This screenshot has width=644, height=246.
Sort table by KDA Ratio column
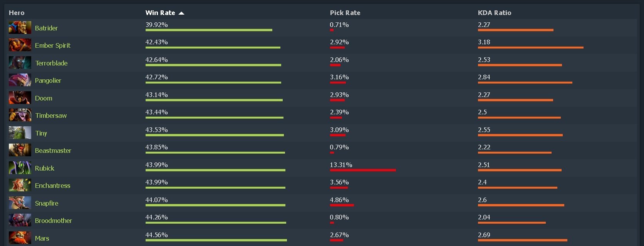(495, 13)
